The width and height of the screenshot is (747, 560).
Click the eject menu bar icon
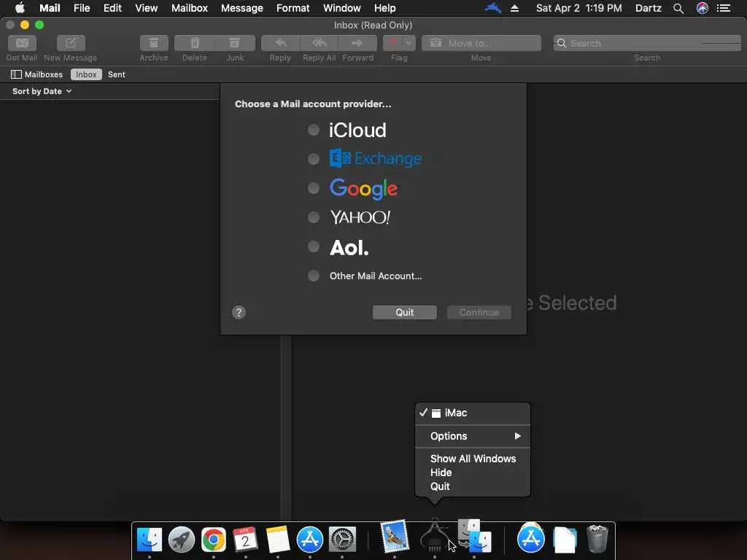coord(514,8)
